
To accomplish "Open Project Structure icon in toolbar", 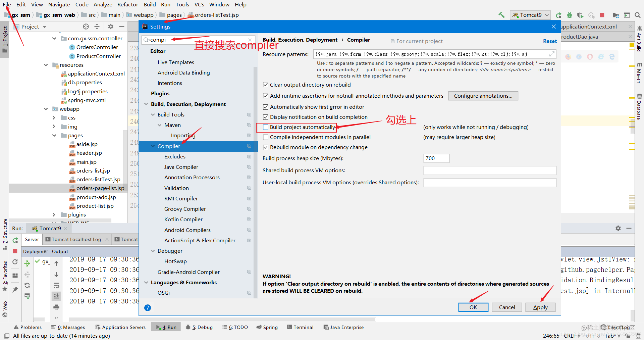I will pyautogui.click(x=615, y=15).
